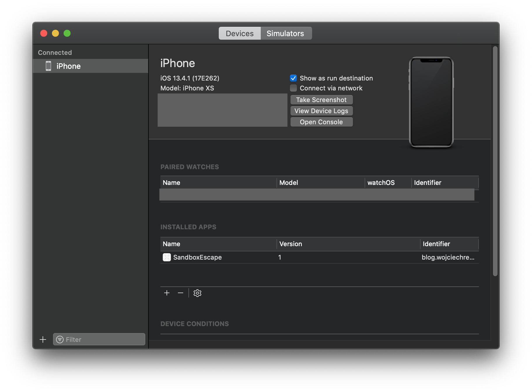Click the SandboxEscape app icon

point(167,257)
